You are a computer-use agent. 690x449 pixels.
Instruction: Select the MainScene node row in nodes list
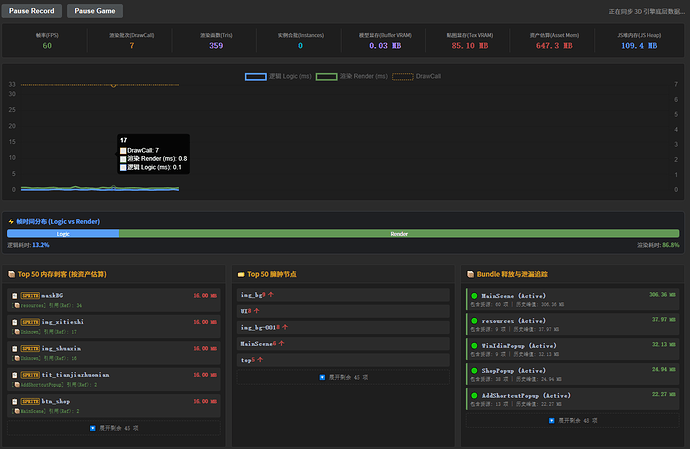pyautogui.click(x=343, y=343)
